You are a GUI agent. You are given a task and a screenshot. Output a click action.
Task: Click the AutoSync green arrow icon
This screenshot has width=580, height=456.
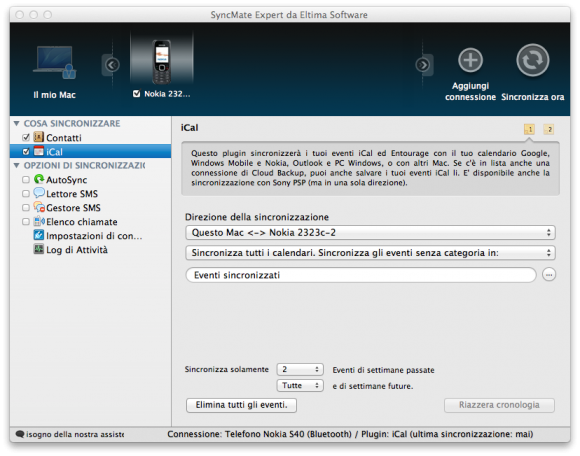coord(39,179)
